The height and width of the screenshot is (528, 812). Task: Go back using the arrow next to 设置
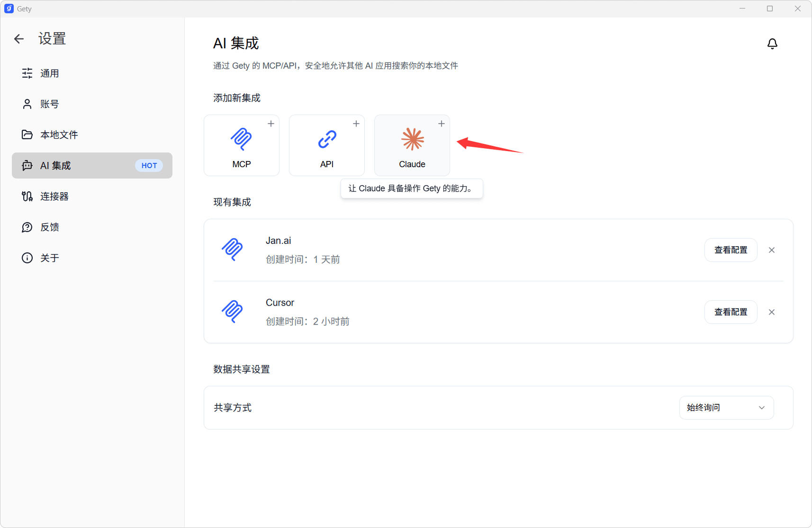click(19, 39)
